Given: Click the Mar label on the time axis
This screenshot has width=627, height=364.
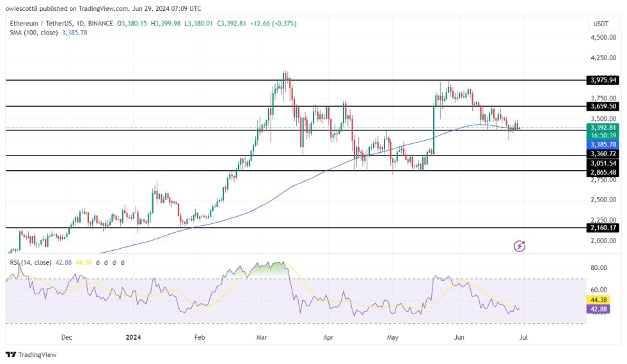Looking at the screenshot, I should point(264,336).
